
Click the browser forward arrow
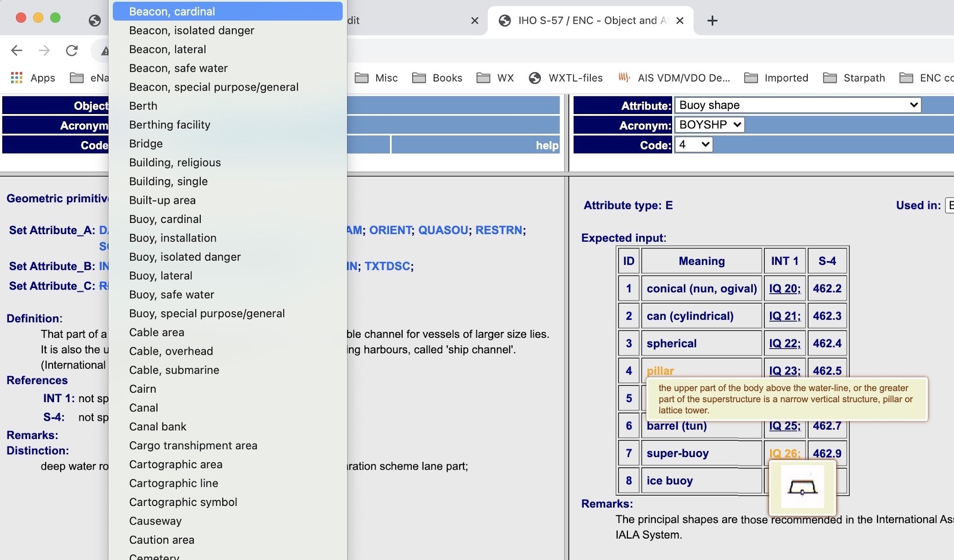tap(44, 50)
